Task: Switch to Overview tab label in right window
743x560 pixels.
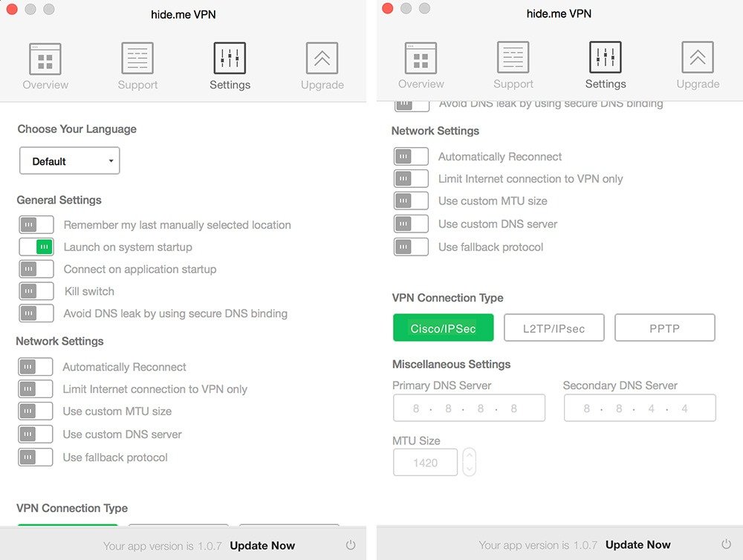Action: click(x=421, y=84)
